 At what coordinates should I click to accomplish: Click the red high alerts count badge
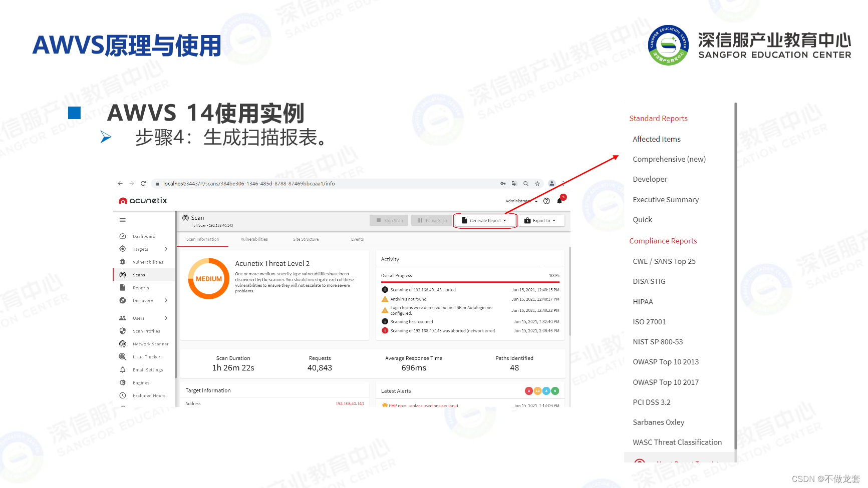click(x=529, y=391)
